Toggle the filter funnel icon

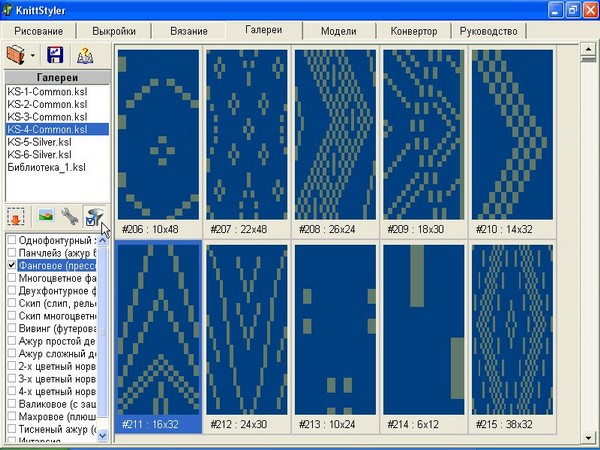tap(95, 217)
